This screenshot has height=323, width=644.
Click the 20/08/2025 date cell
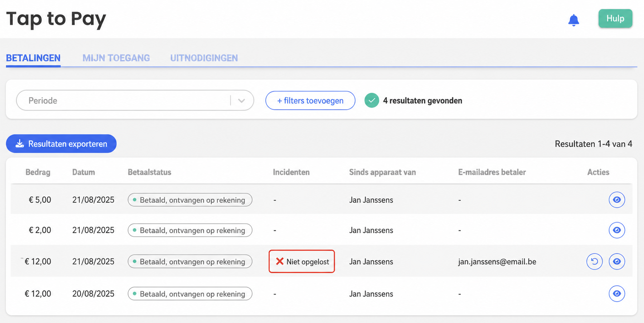click(93, 294)
